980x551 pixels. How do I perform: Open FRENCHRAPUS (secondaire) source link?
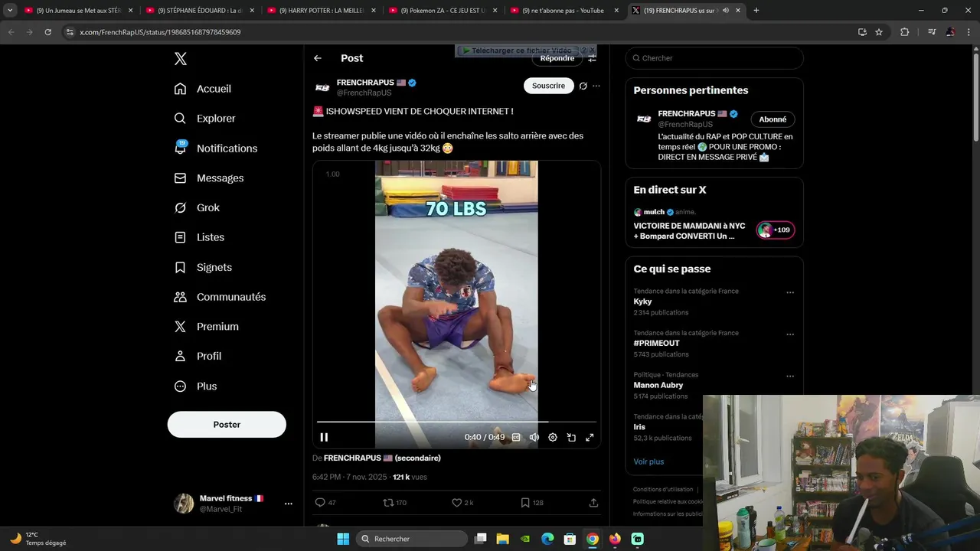pos(382,458)
